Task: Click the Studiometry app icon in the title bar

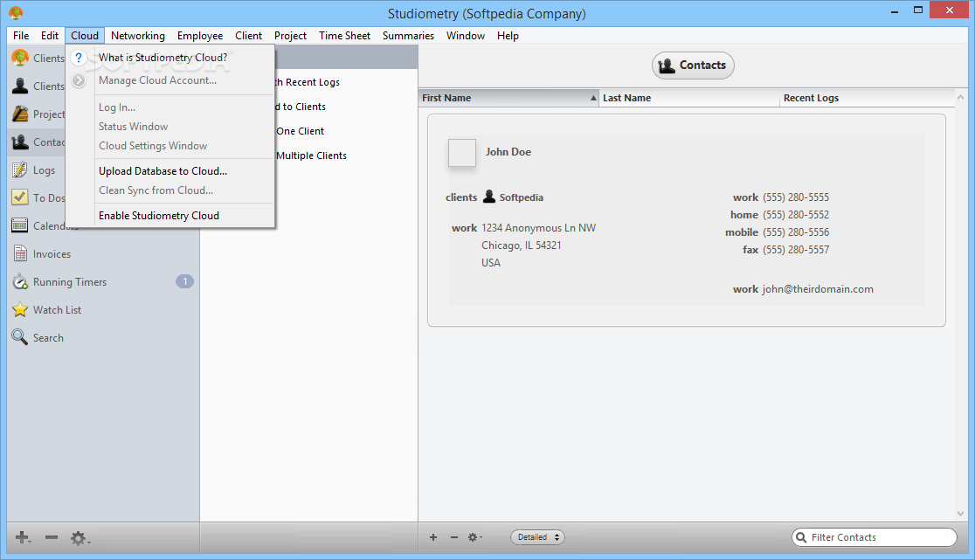Action: pyautogui.click(x=16, y=13)
